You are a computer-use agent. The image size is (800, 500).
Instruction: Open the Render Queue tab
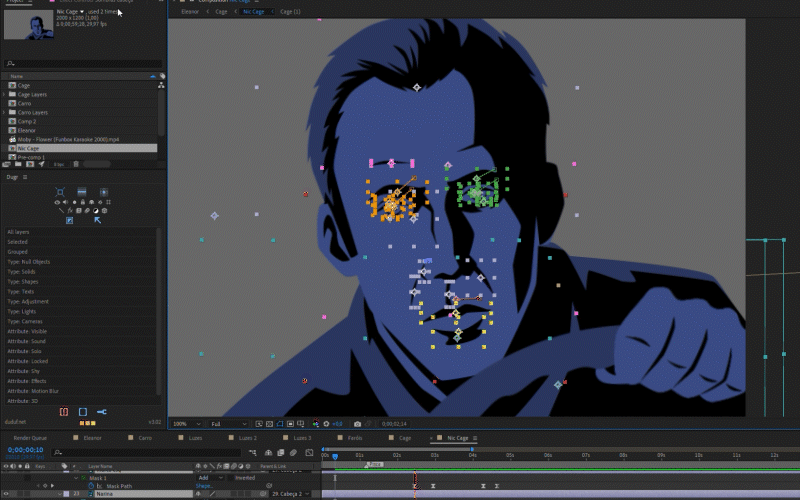click(x=30, y=438)
